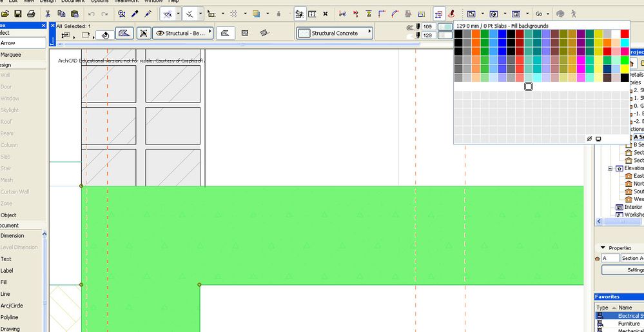
Task: Select the Polyline tool
Action: point(21,318)
